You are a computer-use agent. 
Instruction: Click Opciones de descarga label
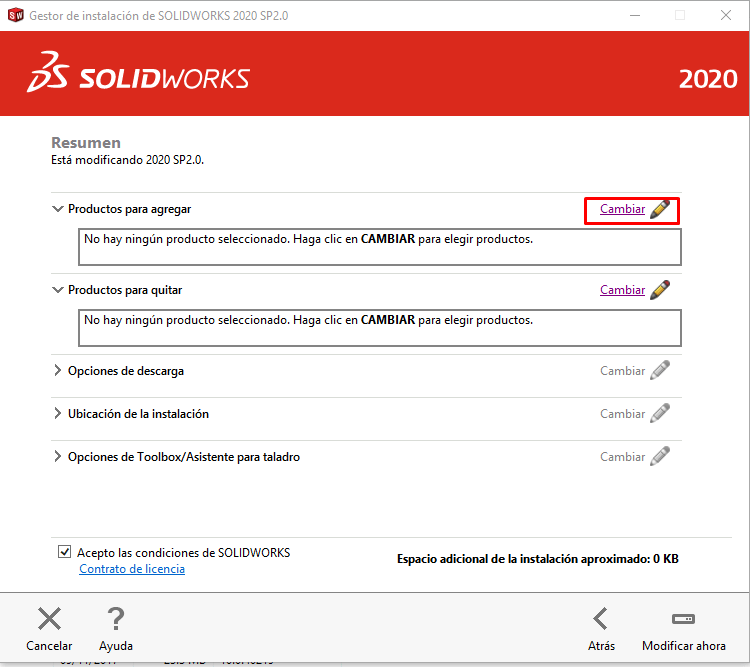[126, 371]
